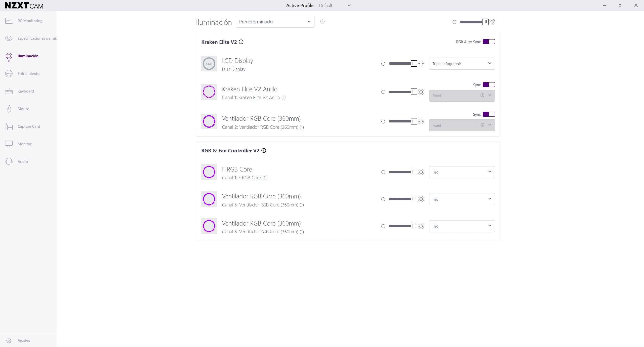Image resolution: width=644 pixels, height=347 pixels.
Task: Open Active Profile Default dropdown
Action: (x=335, y=6)
